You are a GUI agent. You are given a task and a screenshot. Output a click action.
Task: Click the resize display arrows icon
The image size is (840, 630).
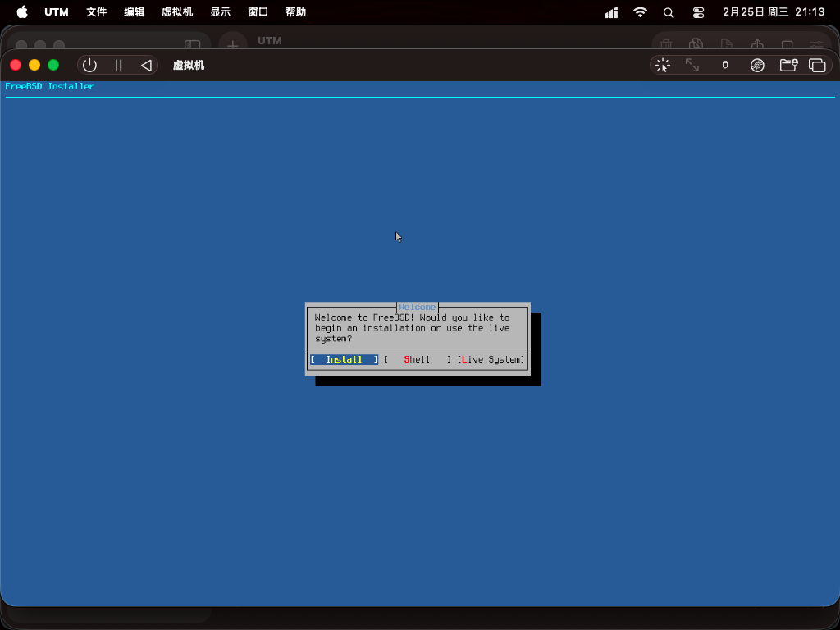click(x=692, y=66)
